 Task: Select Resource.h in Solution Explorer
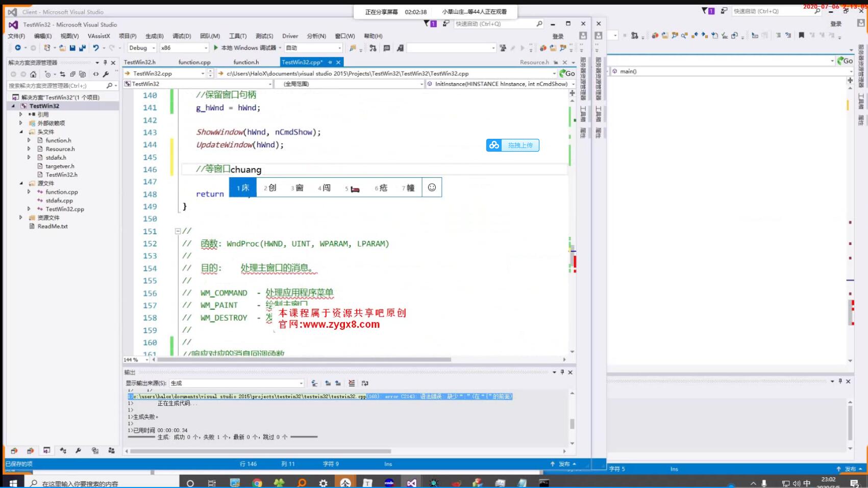[x=60, y=149]
